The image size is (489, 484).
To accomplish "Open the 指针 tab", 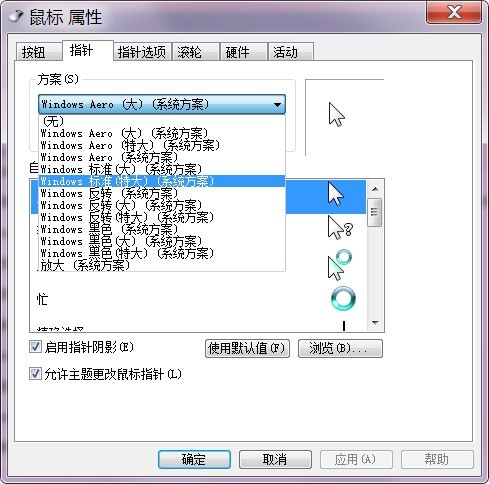I will pos(88,51).
